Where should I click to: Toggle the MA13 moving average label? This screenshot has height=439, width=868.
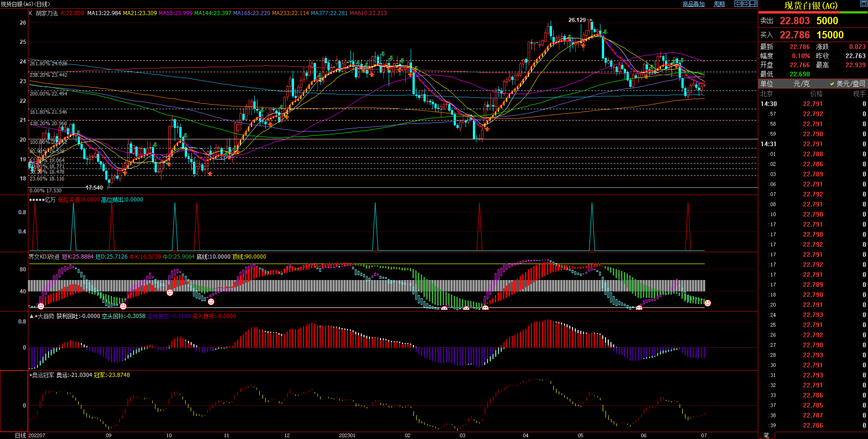104,13
